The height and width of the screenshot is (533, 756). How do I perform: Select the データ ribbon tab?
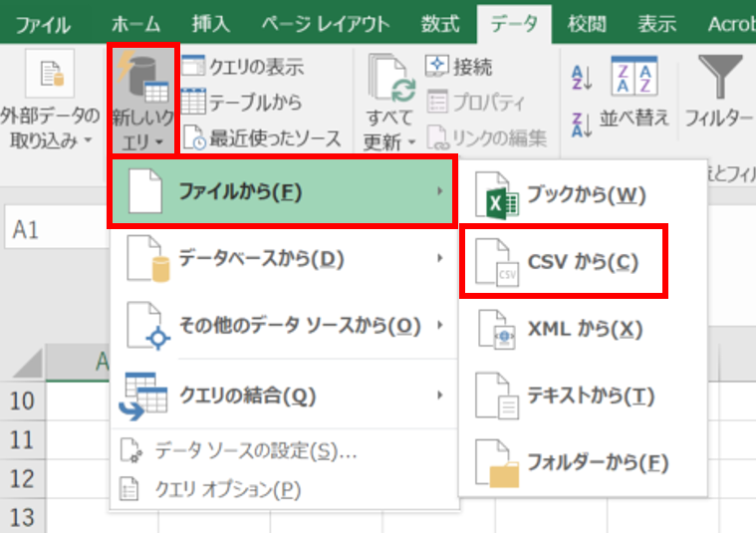(514, 24)
